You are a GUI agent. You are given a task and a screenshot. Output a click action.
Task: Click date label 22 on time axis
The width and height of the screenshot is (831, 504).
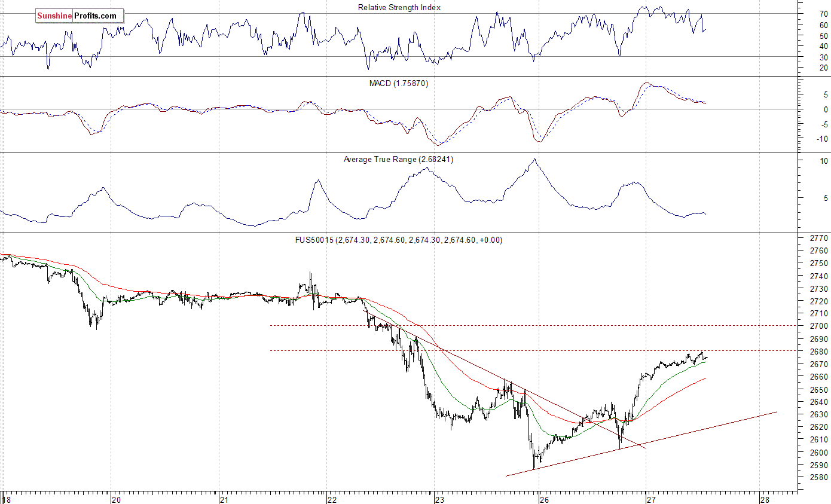pyautogui.click(x=332, y=499)
